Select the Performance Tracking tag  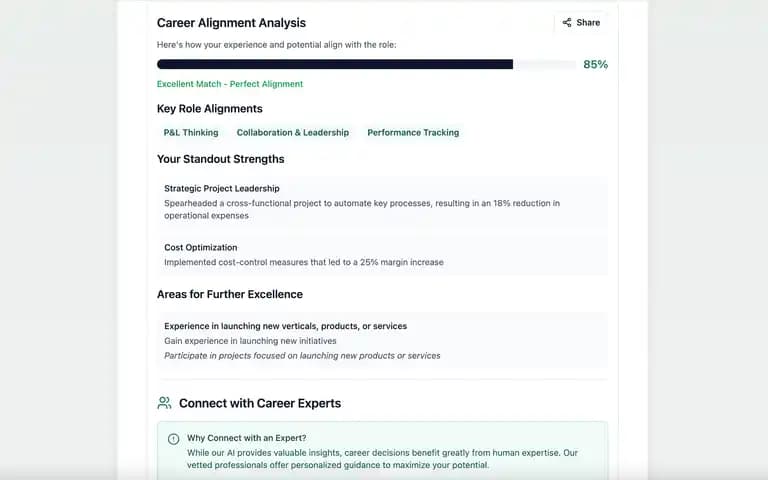[413, 133]
